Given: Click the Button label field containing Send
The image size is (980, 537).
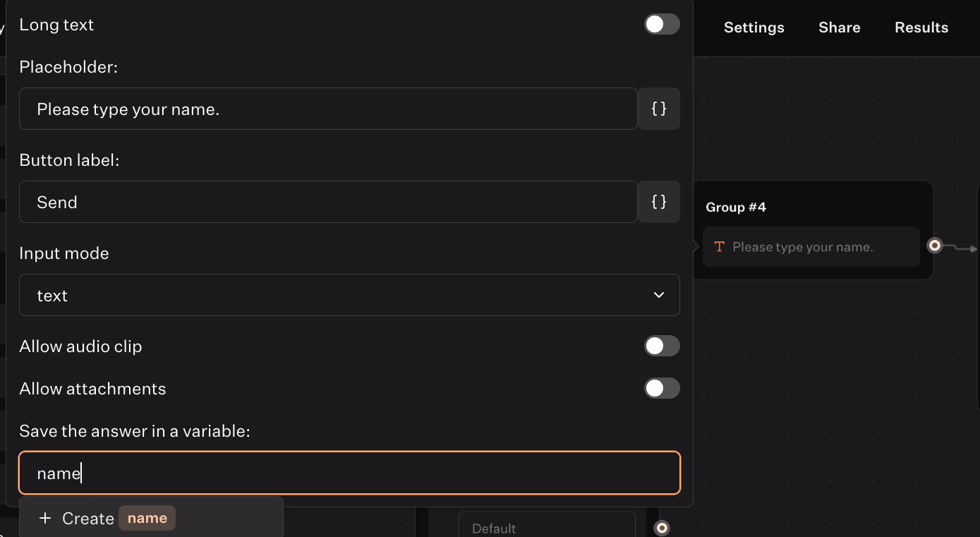Looking at the screenshot, I should (328, 202).
